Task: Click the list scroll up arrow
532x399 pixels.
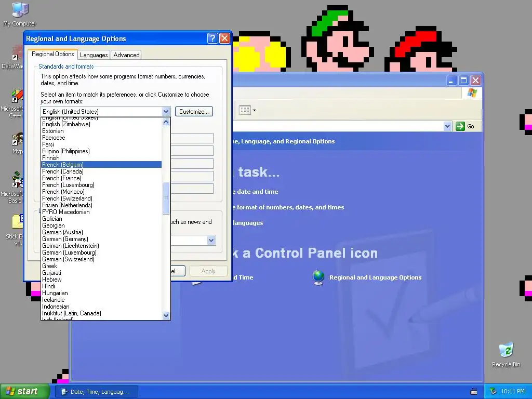Action: click(x=166, y=122)
